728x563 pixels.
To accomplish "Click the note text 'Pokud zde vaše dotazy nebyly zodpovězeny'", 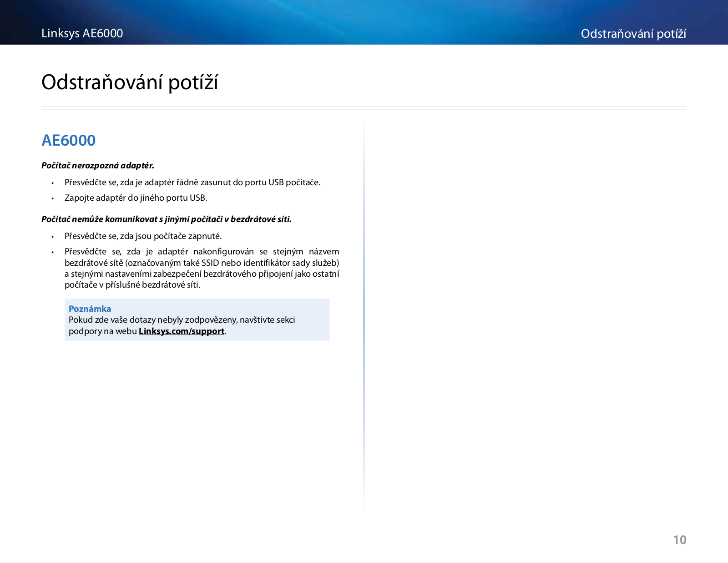I will [x=182, y=325].
